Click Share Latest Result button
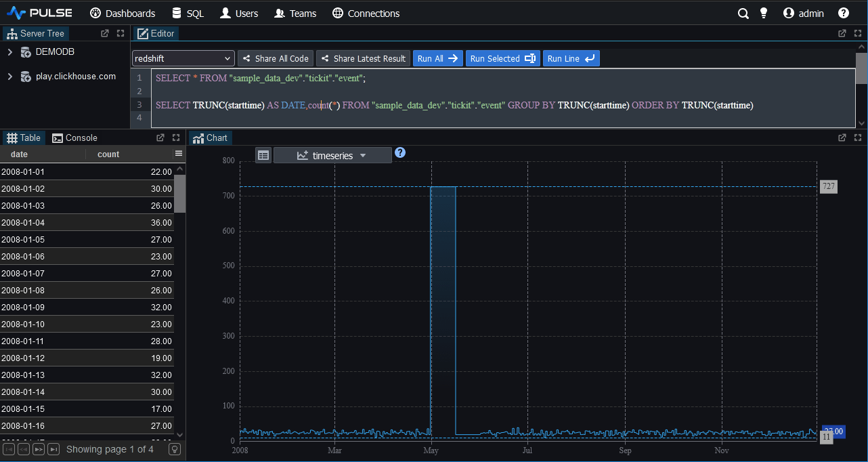Screen dimensions: 868x462 tap(363, 58)
